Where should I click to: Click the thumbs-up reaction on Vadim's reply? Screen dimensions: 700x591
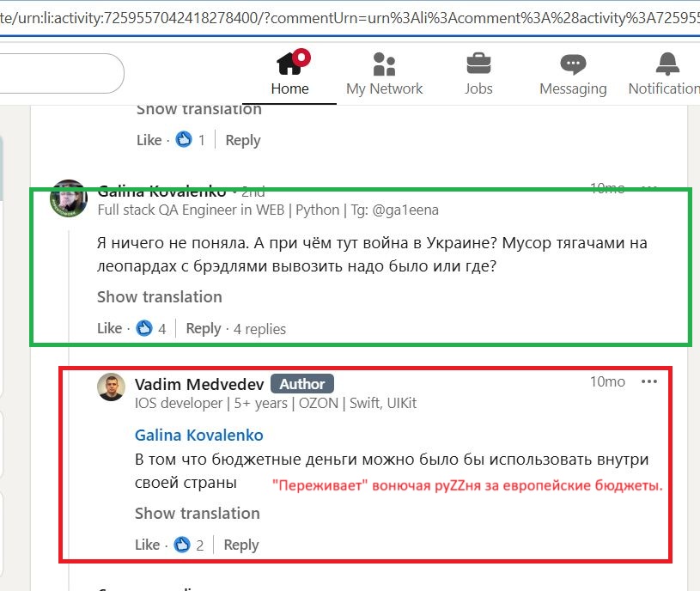(x=182, y=545)
